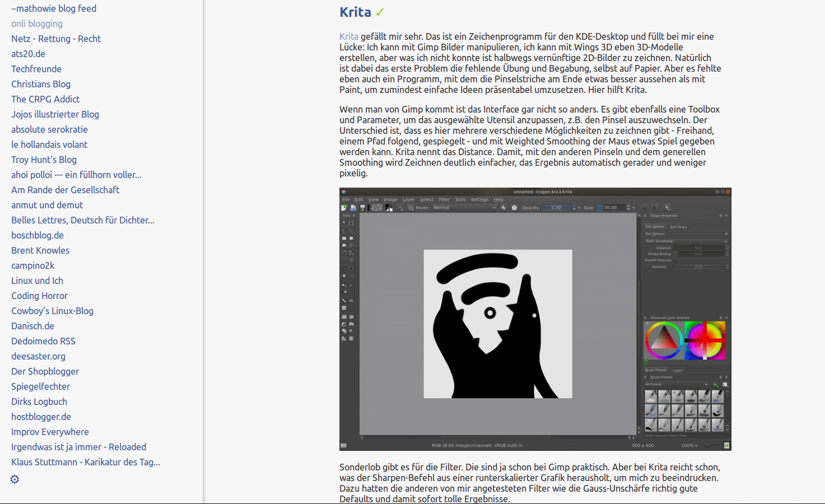This screenshot has height=504, width=825.
Task: Select the absolute serokratie feed
Action: (49, 129)
